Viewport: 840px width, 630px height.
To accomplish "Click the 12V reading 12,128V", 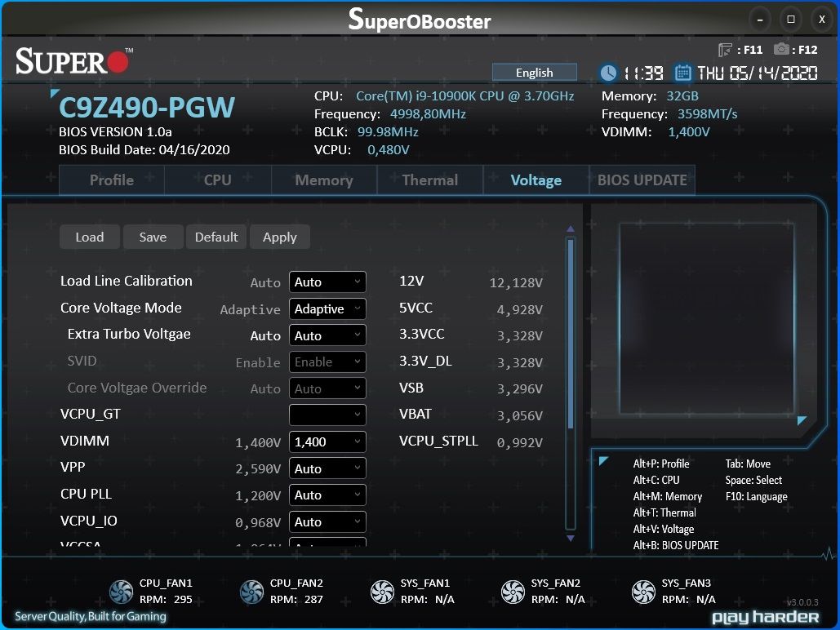I will [516, 283].
